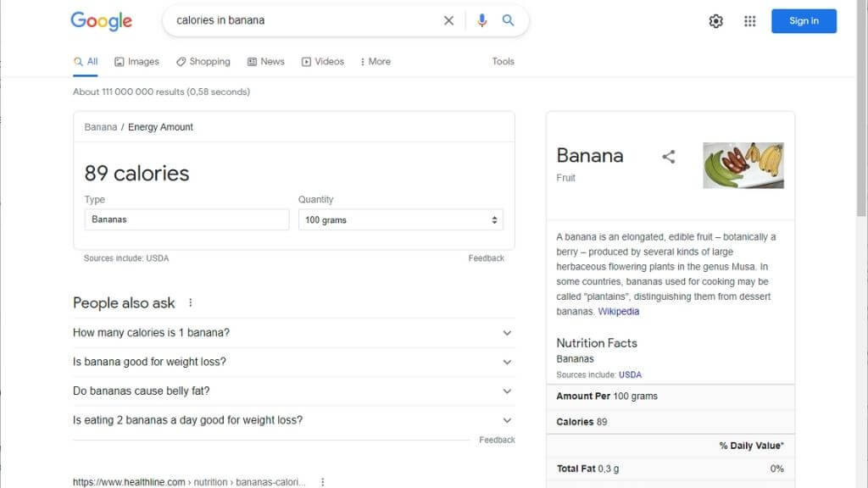Image resolution: width=868 pixels, height=488 pixels.
Task: Open the Wikipedia link in Banana panel
Action: [619, 312]
